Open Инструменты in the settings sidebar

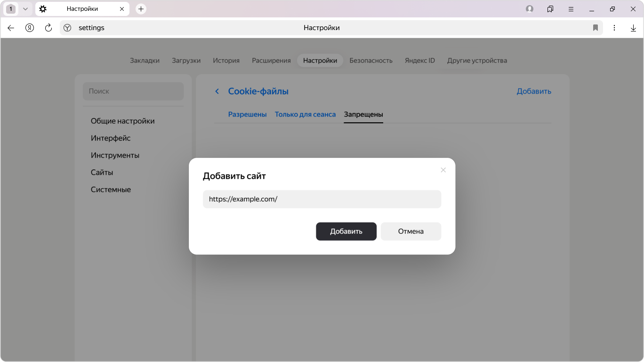[115, 155]
